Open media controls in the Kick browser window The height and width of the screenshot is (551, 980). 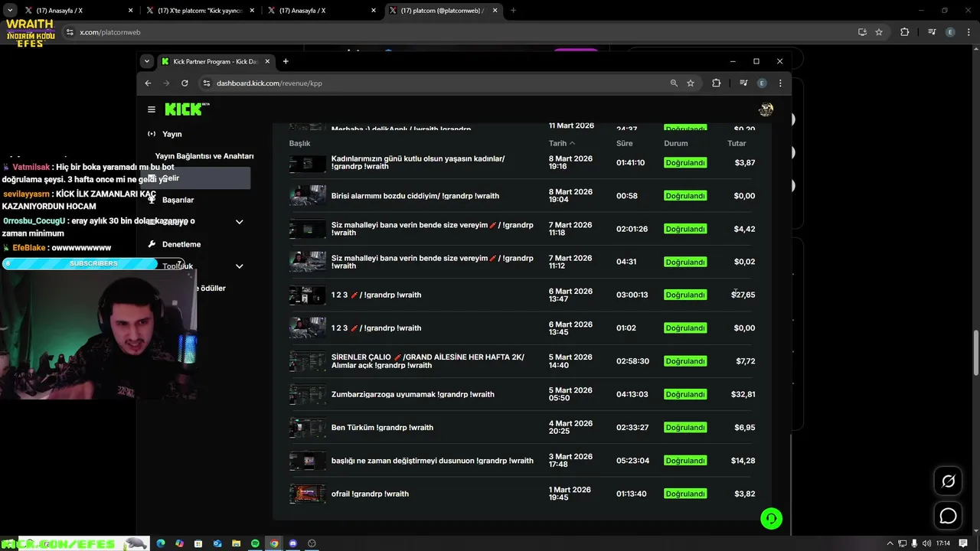[x=743, y=83]
